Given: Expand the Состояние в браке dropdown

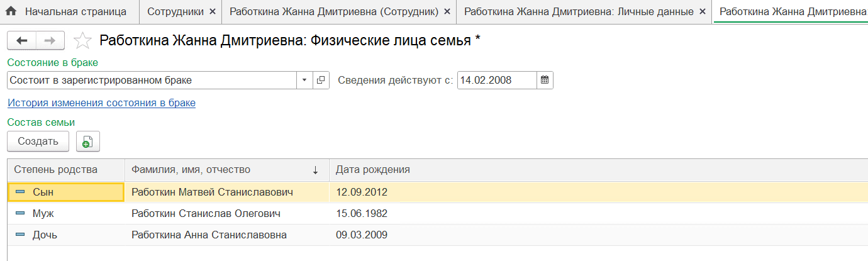Looking at the screenshot, I should coord(304,81).
